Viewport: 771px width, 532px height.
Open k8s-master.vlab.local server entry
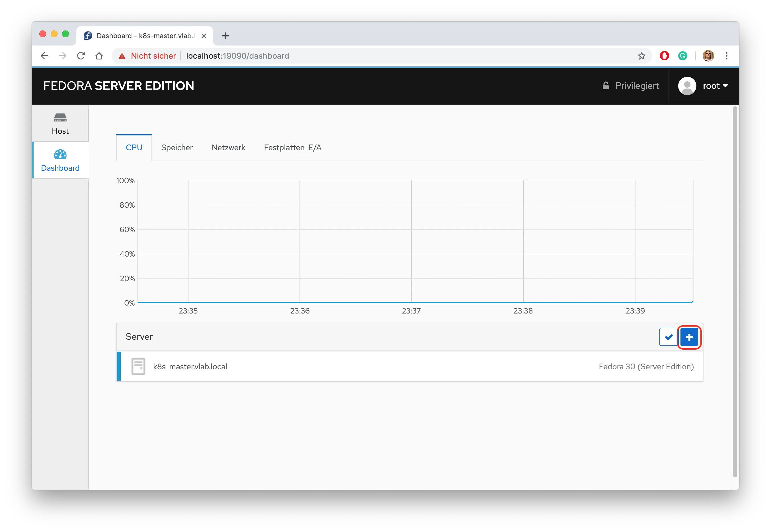coord(190,366)
